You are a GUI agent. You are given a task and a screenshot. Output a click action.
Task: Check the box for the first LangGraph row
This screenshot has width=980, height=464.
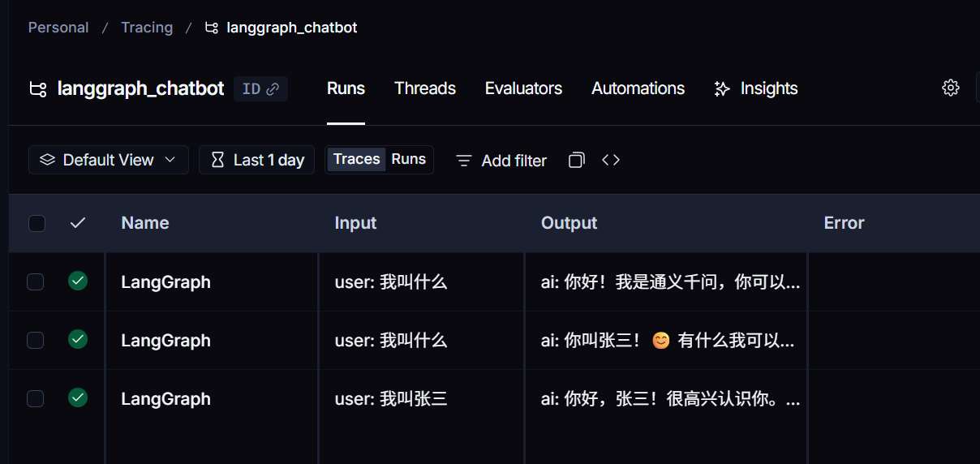coord(35,281)
